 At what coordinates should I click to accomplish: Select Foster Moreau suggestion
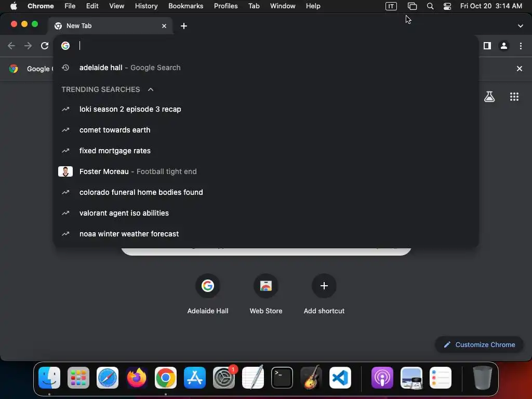[265, 171]
